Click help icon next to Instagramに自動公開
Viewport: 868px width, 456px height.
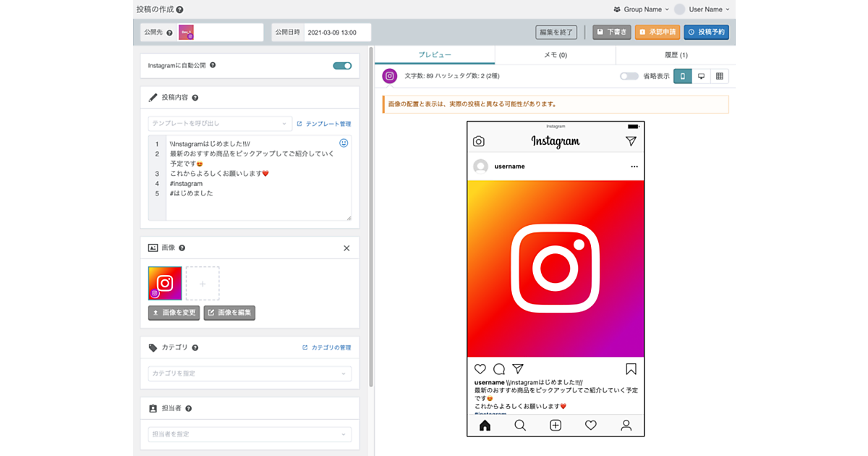click(x=213, y=65)
